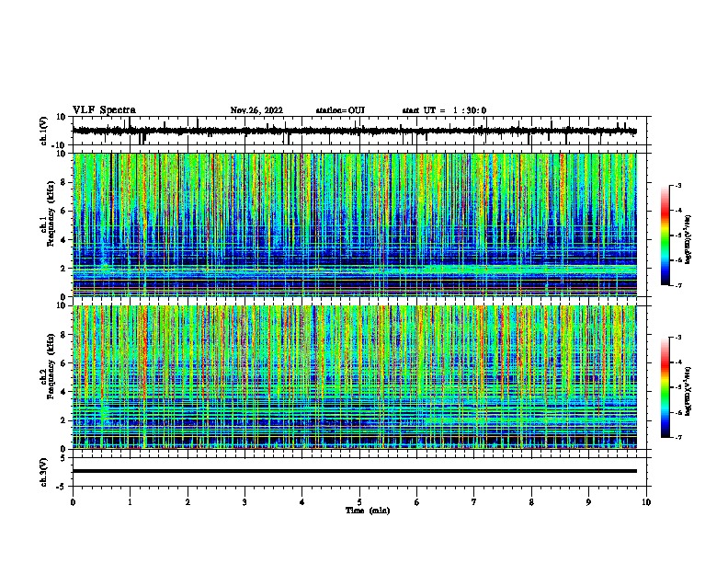
Task: Click the ch.1 color scale bar
Action: [665, 236]
